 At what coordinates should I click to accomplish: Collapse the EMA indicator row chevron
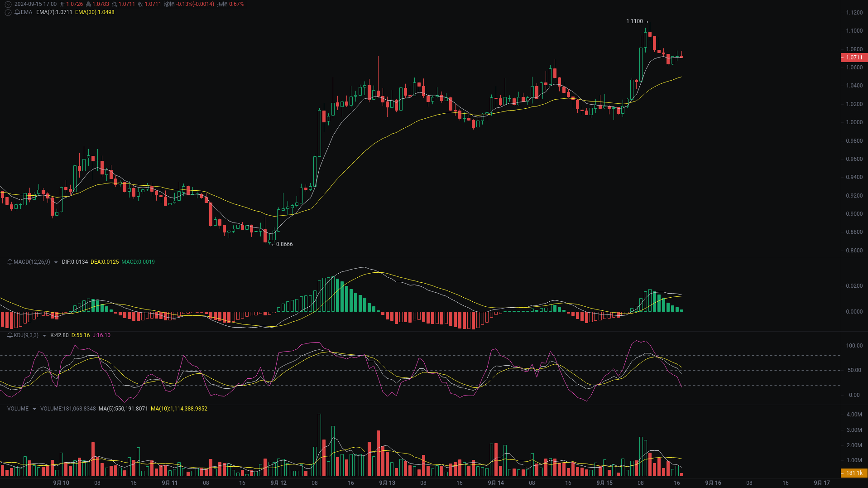8,12
